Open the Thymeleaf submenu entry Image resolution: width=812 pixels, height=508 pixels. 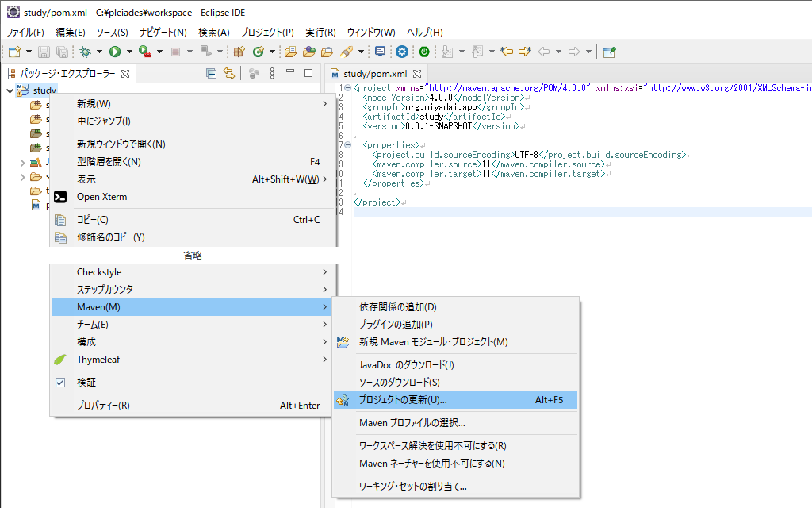point(191,360)
